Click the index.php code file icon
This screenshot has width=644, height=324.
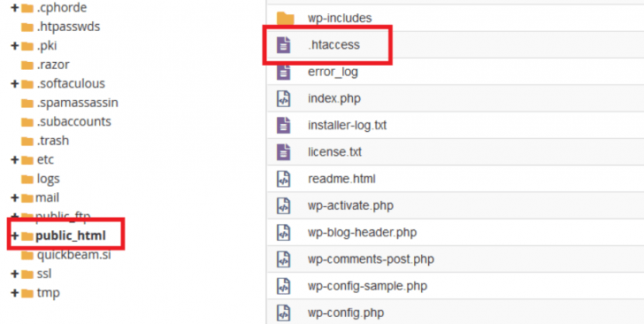(x=283, y=98)
